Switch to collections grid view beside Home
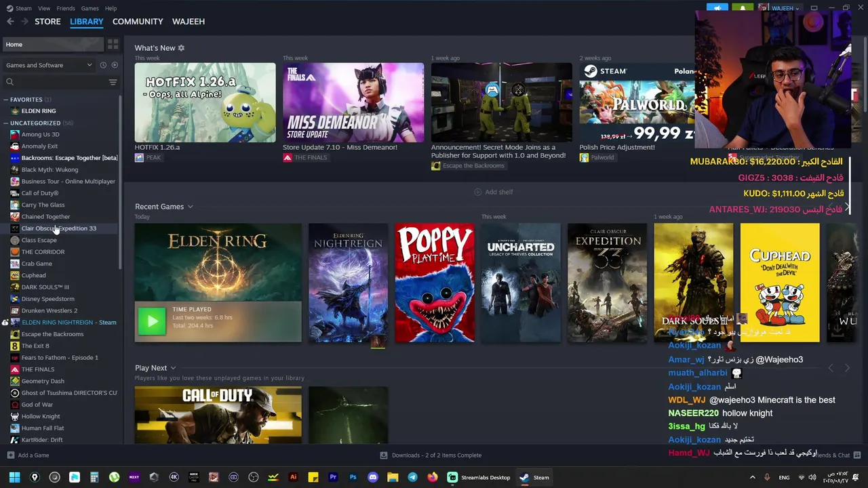The width and height of the screenshot is (868, 488). (113, 44)
